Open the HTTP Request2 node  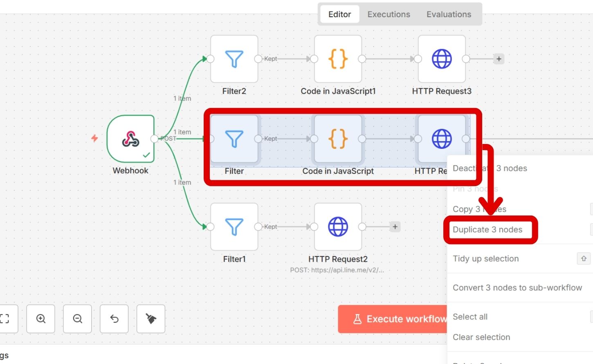338,227
